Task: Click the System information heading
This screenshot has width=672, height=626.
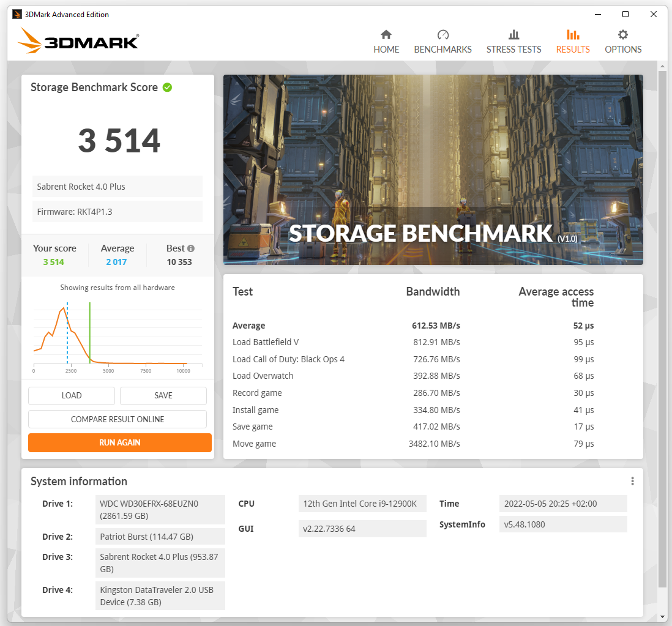Action: tap(79, 481)
